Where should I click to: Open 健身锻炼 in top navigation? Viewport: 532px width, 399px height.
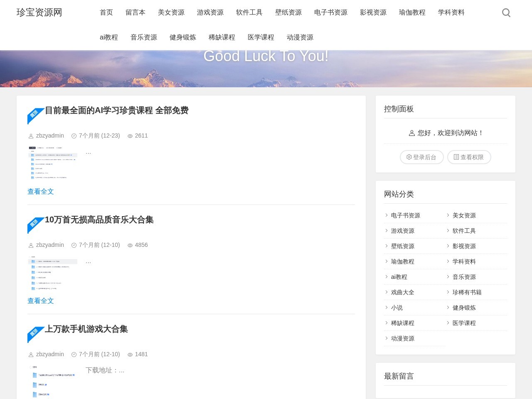click(183, 37)
